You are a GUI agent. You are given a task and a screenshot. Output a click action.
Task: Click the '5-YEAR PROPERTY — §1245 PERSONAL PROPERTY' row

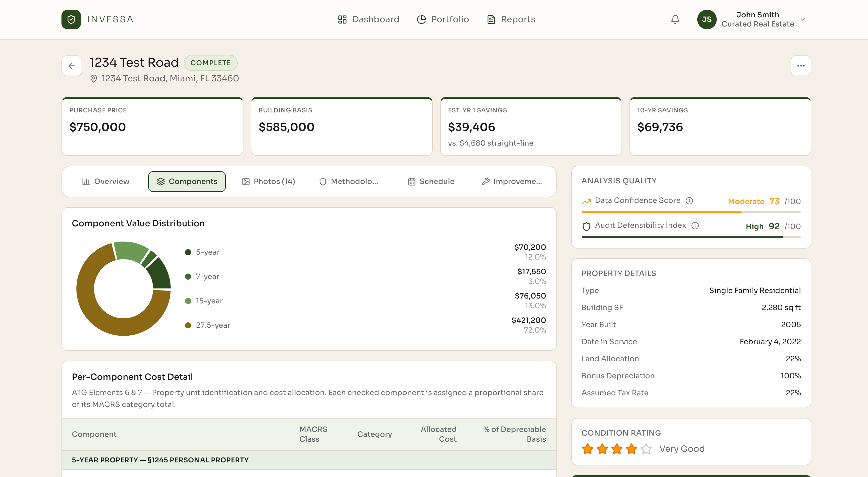(x=309, y=460)
